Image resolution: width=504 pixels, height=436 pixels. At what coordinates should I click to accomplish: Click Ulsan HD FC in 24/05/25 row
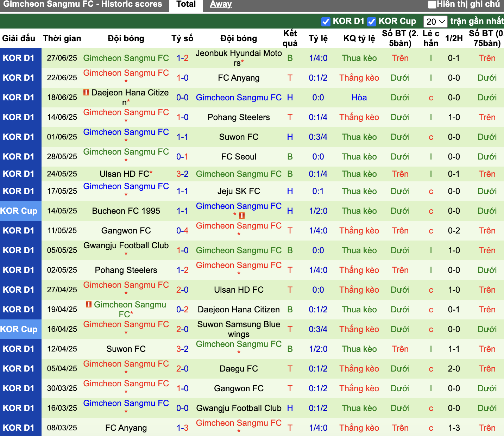click(124, 174)
